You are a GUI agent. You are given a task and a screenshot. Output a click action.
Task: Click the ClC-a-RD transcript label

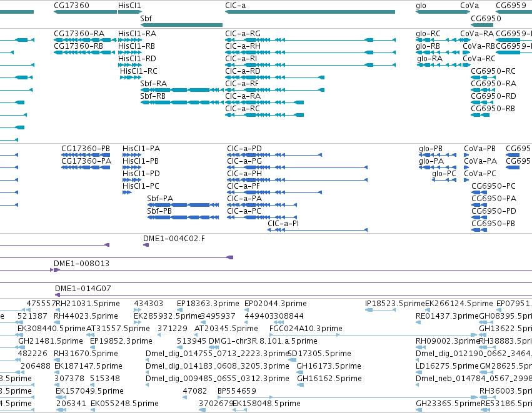click(x=243, y=71)
